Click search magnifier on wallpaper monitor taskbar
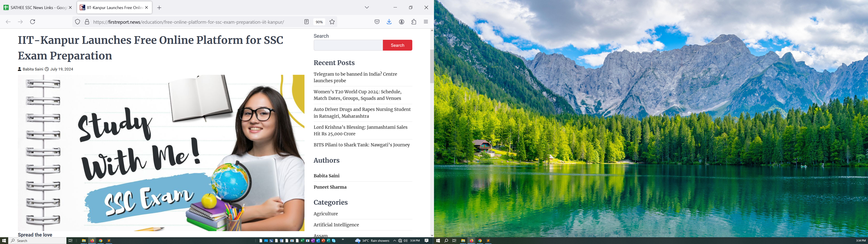The height and width of the screenshot is (244, 868). tap(446, 241)
